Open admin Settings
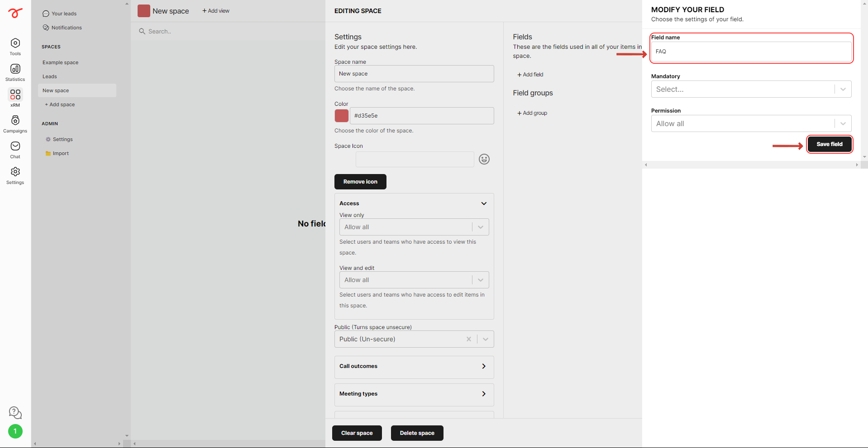 [x=59, y=139]
